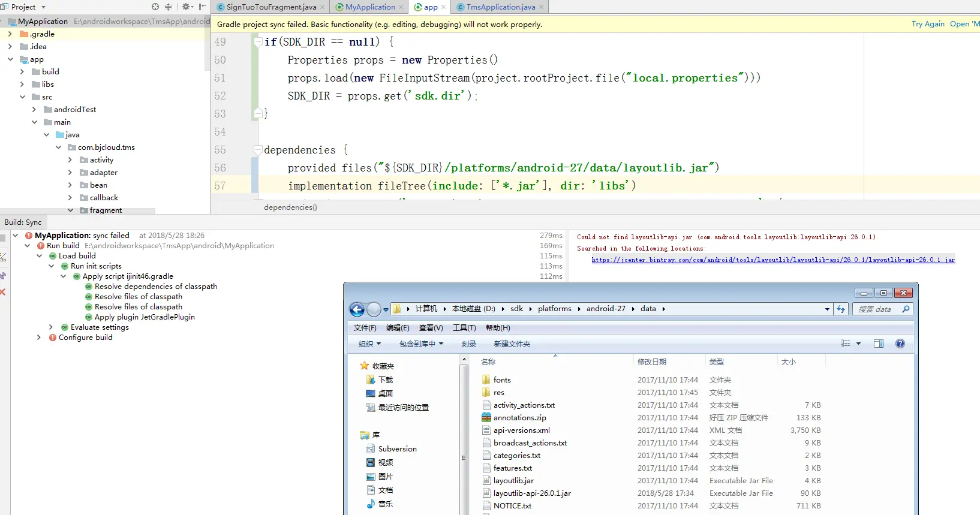980x515 pixels.
Task: Click the fold toggle on line 49
Action: (x=258, y=41)
